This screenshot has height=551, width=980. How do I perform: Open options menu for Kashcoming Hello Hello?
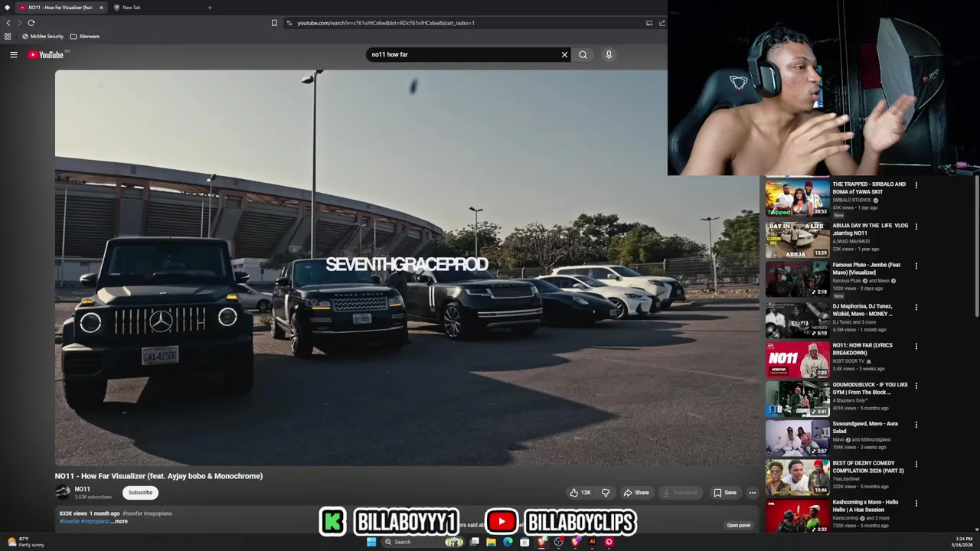(x=916, y=504)
